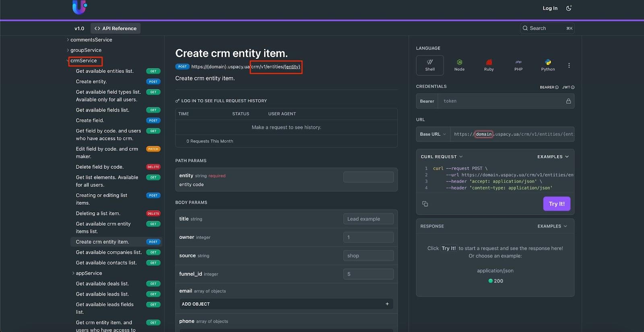
Task: Pick PHP language icon
Action: (x=518, y=65)
